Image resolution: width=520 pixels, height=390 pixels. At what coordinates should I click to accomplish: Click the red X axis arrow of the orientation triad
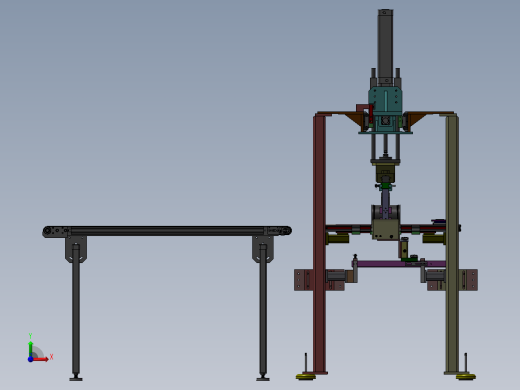click(x=40, y=359)
